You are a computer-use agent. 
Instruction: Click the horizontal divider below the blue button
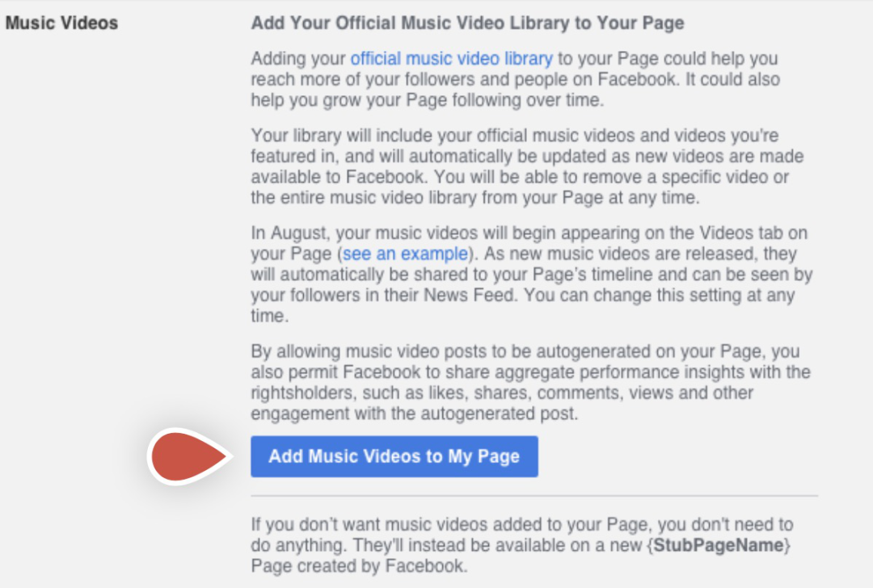pyautogui.click(x=534, y=495)
